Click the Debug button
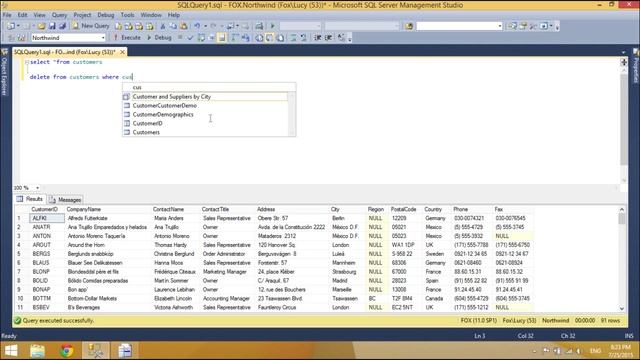This screenshot has width=640, height=360. coord(159,38)
